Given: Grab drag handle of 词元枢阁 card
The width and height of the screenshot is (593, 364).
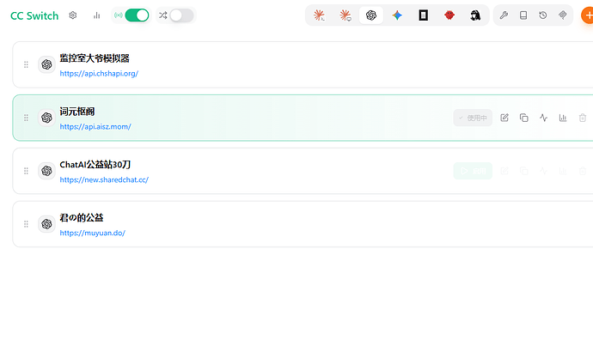Looking at the screenshot, I should point(26,118).
